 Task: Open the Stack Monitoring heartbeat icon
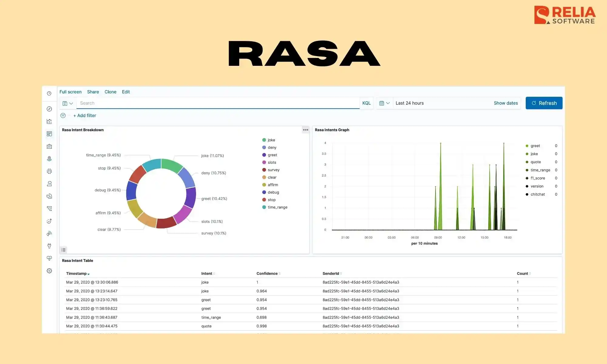[49, 258]
